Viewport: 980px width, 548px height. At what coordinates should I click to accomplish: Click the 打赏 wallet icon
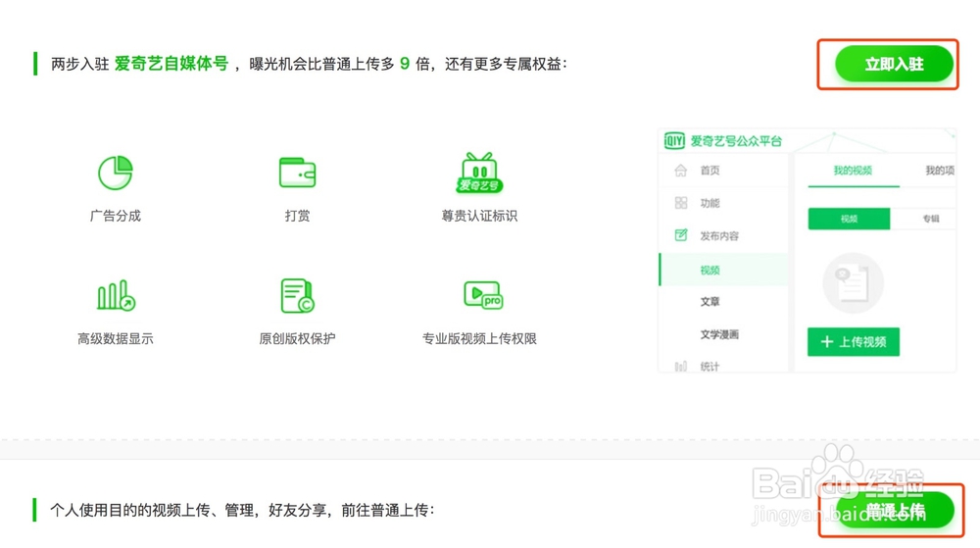pos(297,173)
